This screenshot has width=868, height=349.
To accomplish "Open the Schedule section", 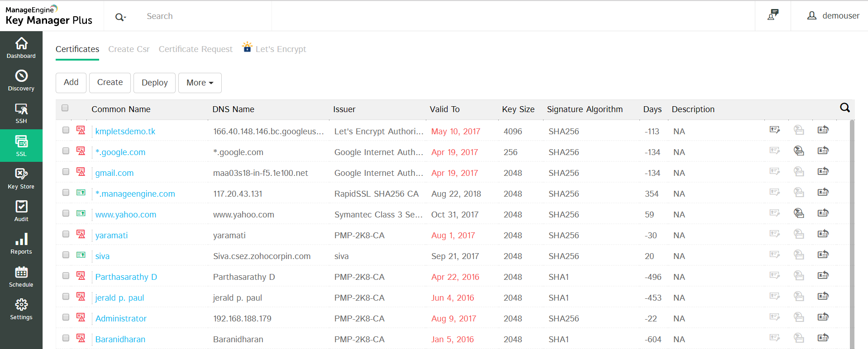I will 21,277.
